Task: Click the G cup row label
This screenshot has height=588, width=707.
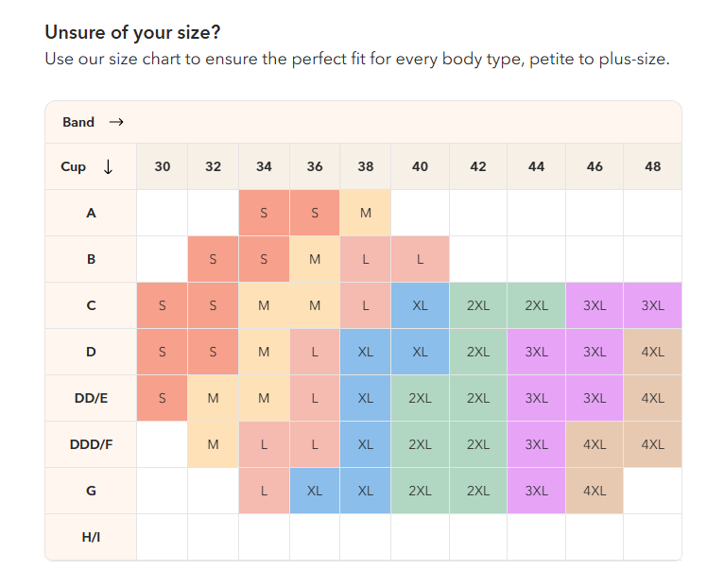Action: 91,491
